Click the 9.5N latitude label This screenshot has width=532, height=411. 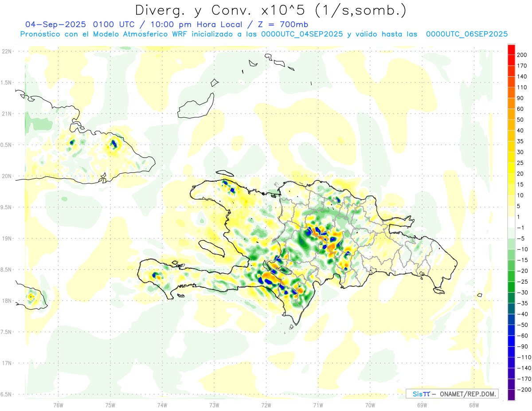click(7, 207)
